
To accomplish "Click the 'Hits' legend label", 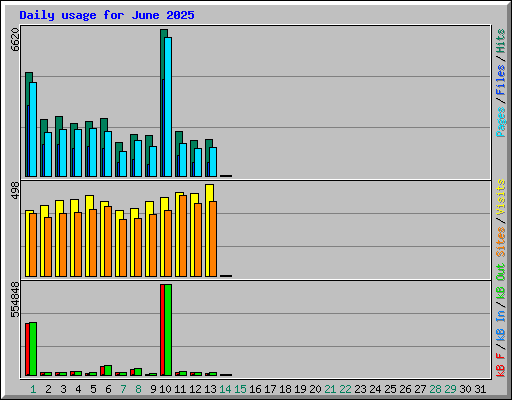I will (x=501, y=41).
